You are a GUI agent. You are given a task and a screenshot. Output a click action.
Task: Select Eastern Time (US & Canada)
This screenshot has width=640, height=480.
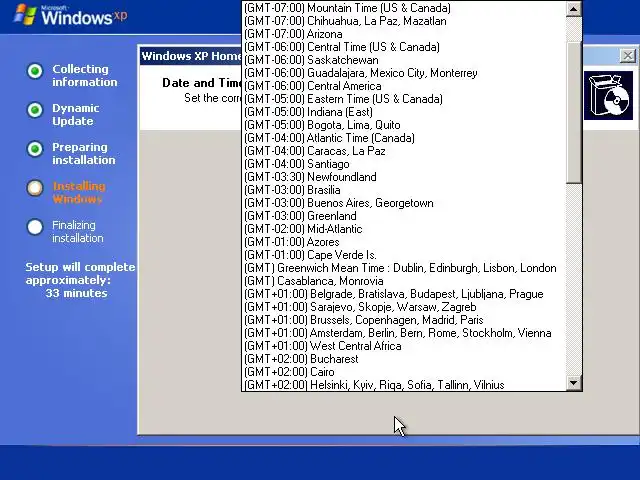(404, 99)
